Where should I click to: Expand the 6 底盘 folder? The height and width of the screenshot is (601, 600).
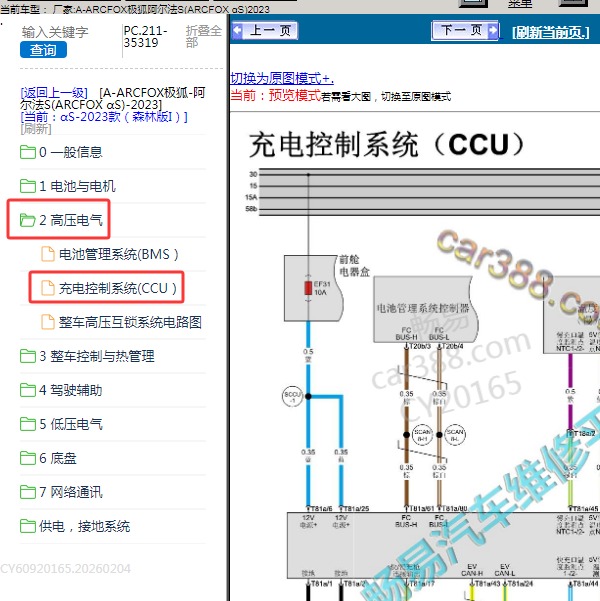click(58, 458)
